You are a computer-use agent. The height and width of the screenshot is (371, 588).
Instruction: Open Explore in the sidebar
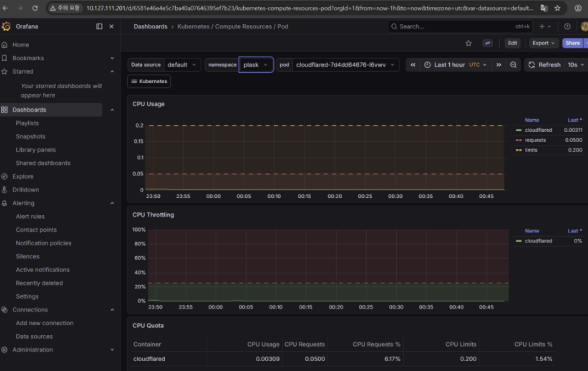click(x=23, y=176)
